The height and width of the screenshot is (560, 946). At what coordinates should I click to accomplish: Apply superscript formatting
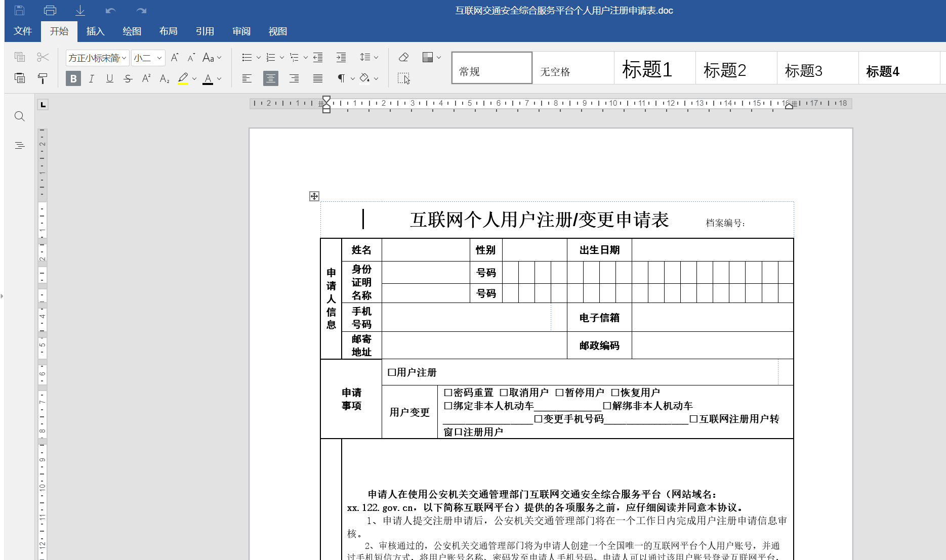coord(146,78)
